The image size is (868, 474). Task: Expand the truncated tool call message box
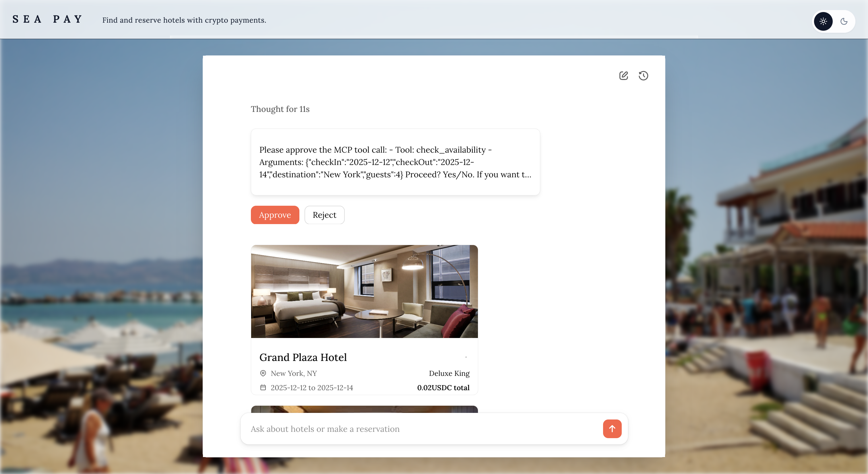click(395, 162)
